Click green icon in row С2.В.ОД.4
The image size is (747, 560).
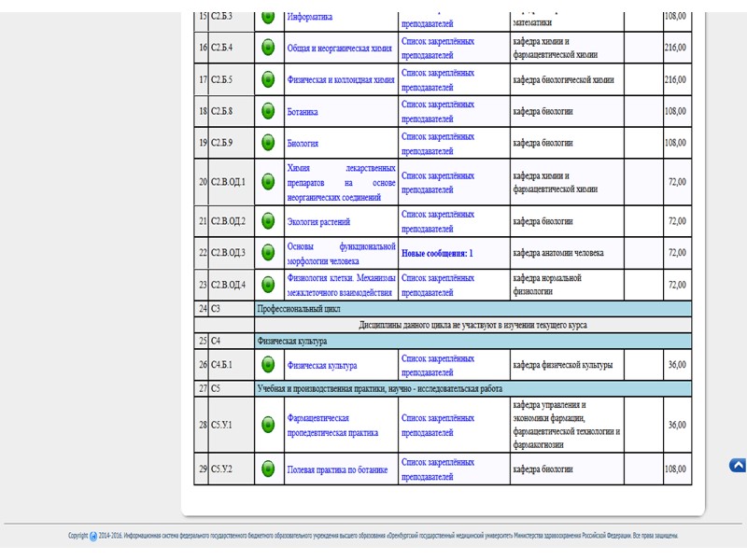point(268,285)
